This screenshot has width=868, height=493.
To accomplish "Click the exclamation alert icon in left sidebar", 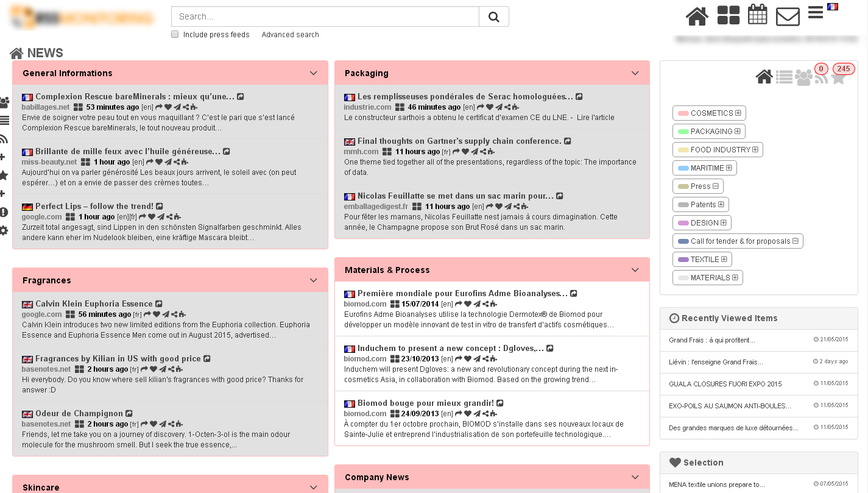I will (4, 212).
